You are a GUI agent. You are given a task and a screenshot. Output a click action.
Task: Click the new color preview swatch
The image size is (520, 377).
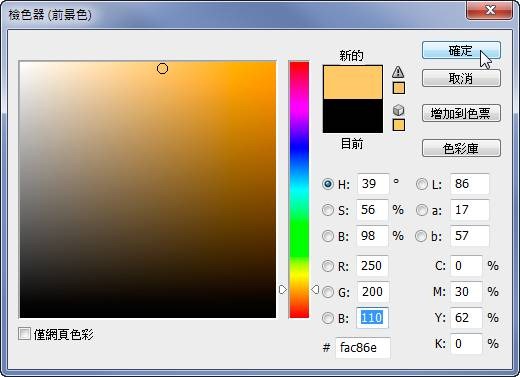353,82
